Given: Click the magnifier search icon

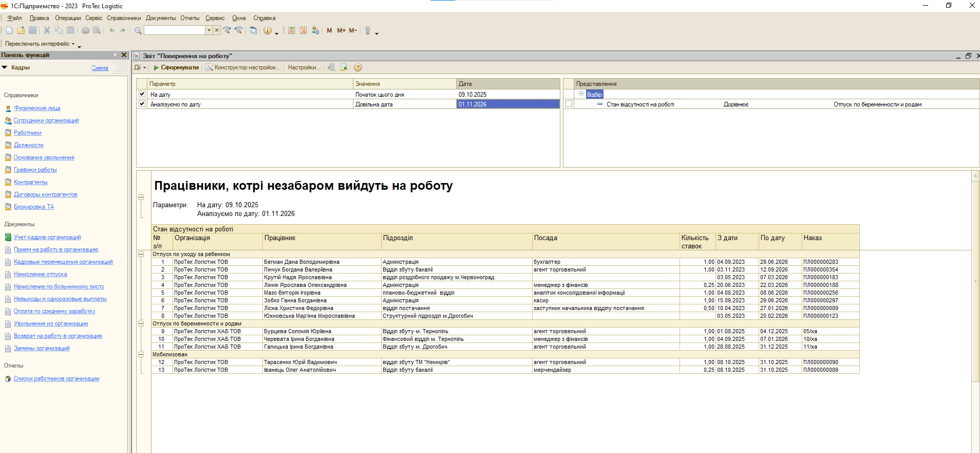Looking at the screenshot, I should [138, 31].
